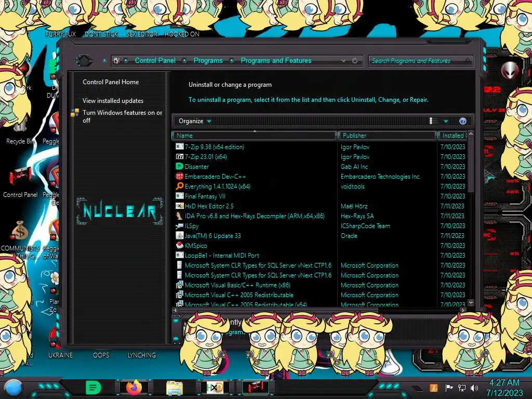The image size is (532, 399).
Task: Click the Everything magnifier icon in list
Action: [179, 186]
